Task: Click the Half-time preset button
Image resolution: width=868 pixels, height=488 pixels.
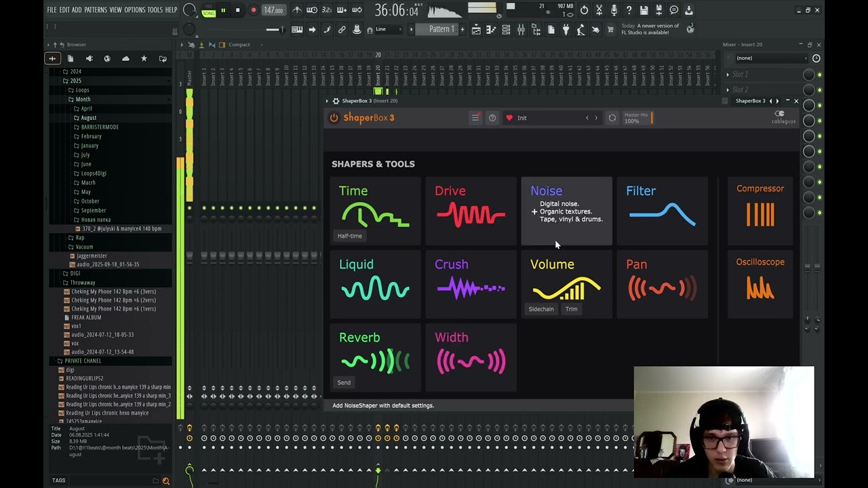Action: pos(350,236)
